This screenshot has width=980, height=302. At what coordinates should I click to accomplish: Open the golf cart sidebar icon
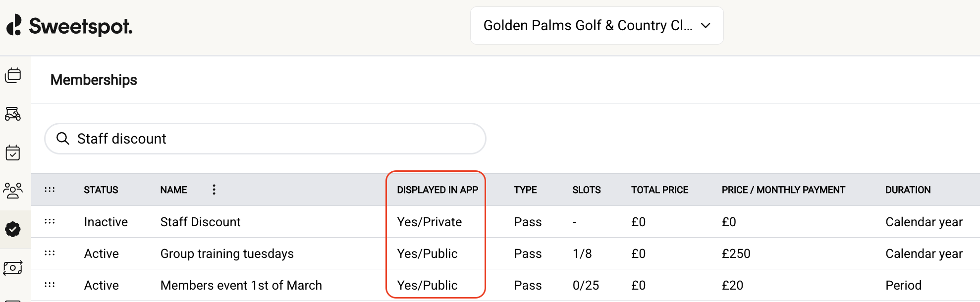pos(13,114)
